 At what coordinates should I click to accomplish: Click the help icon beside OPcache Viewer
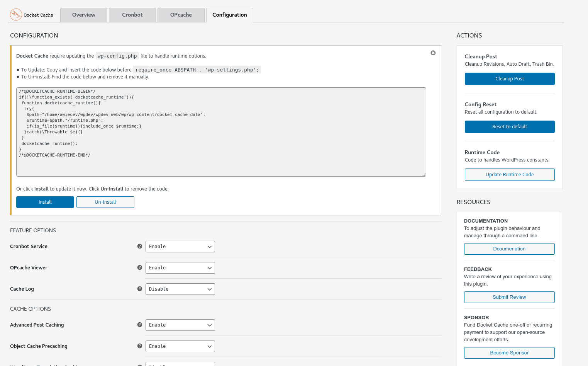[139, 267]
